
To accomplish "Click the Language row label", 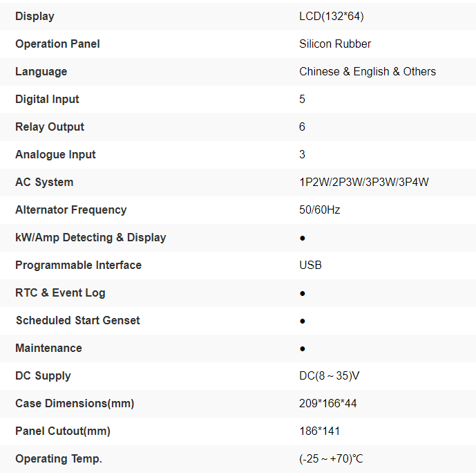I will click(41, 71).
